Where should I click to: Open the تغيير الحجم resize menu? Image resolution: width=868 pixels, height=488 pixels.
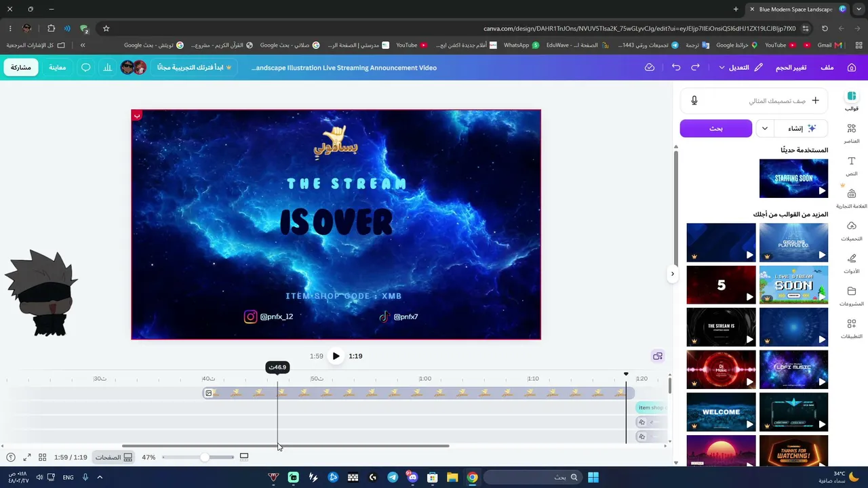click(791, 68)
